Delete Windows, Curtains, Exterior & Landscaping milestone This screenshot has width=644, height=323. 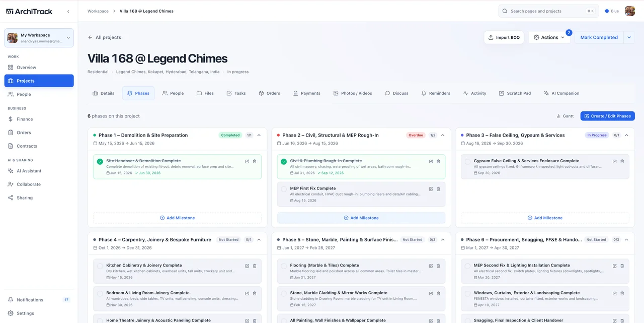pyautogui.click(x=622, y=293)
